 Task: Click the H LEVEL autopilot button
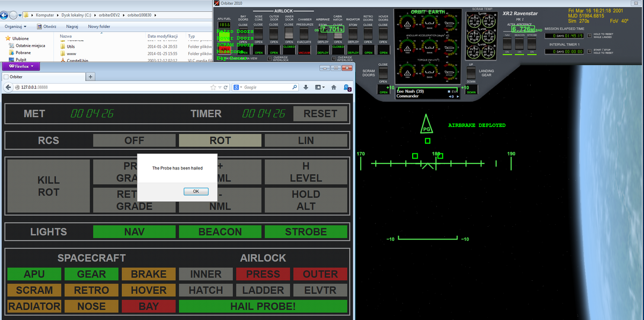tap(306, 172)
